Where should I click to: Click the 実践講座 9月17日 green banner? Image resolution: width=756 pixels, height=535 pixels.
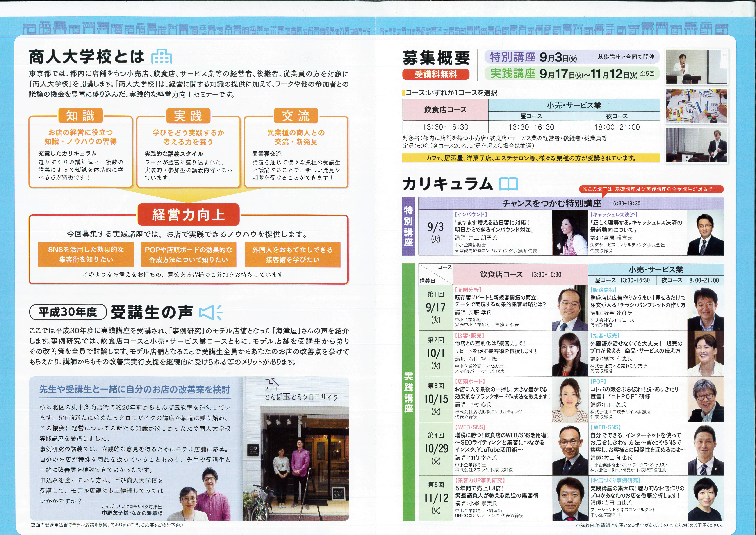click(x=572, y=74)
